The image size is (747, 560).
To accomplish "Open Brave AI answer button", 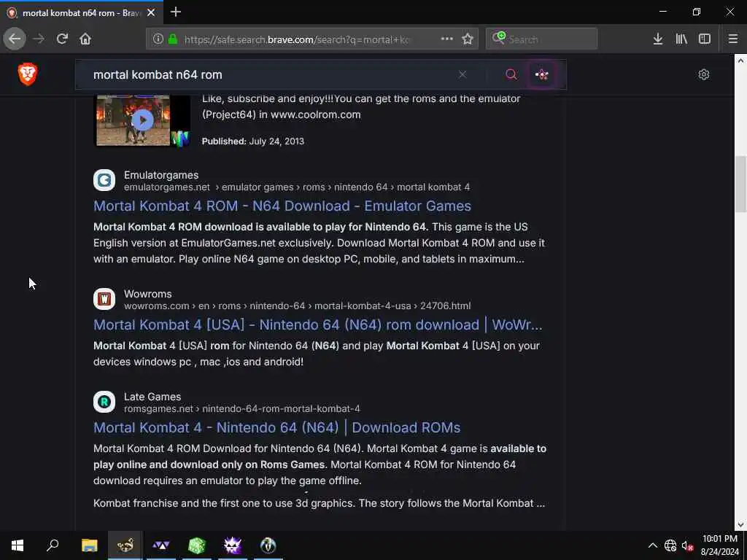I will [542, 74].
